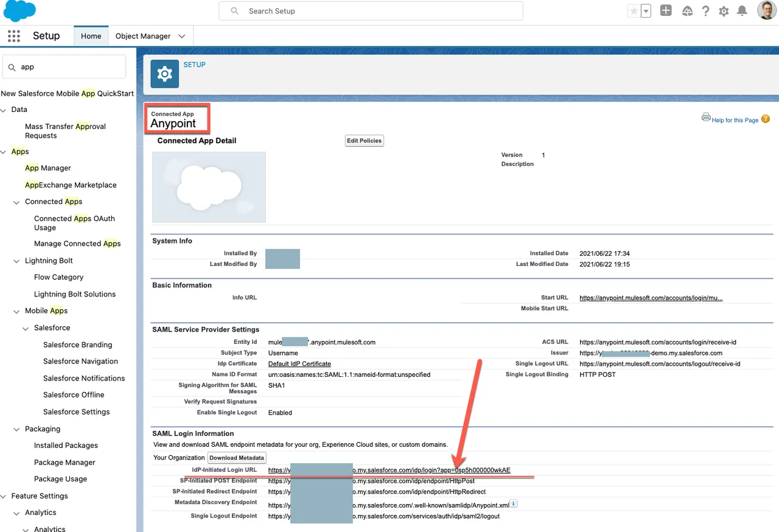
Task: Open the header Help question mark icon
Action: (705, 11)
